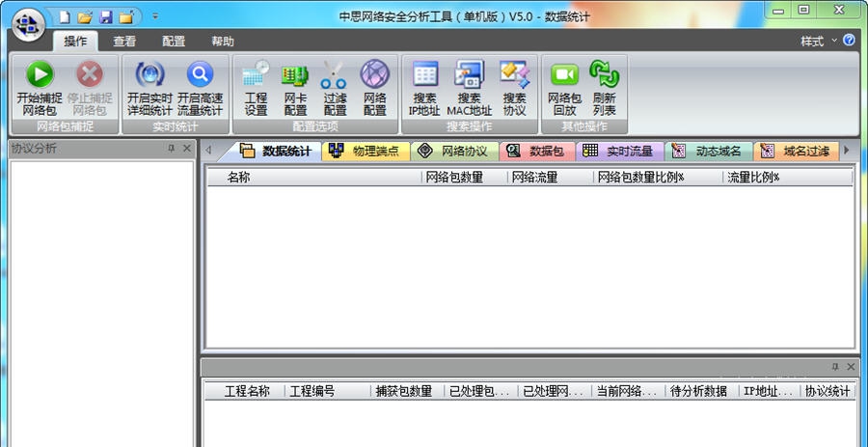The image size is (868, 447).
Task: Sort by the 网络流量 column header
Action: (x=550, y=178)
